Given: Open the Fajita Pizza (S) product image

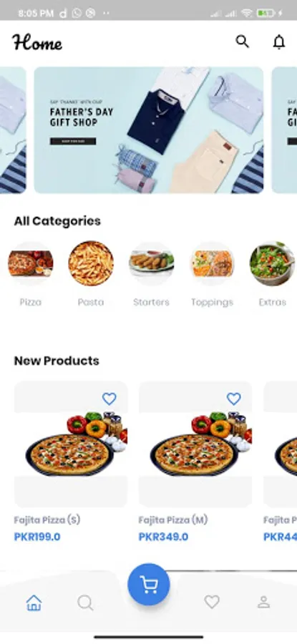Looking at the screenshot, I should (x=71, y=444).
